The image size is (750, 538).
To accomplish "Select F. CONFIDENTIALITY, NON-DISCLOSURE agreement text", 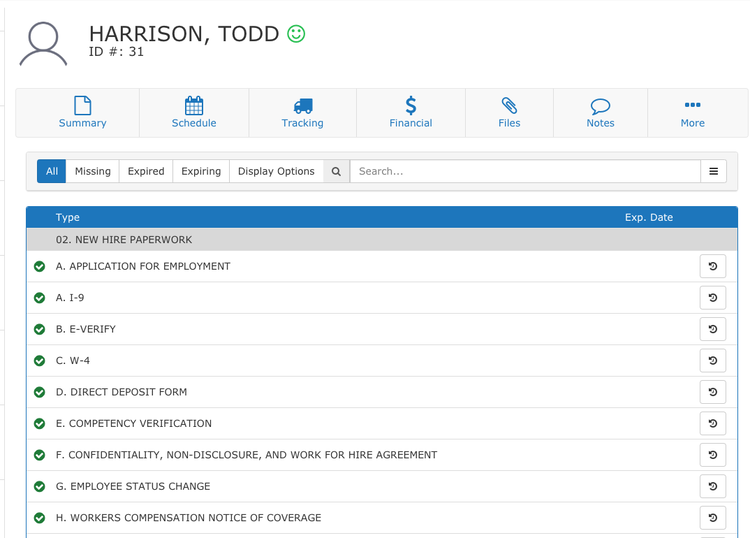I will coord(246,455).
